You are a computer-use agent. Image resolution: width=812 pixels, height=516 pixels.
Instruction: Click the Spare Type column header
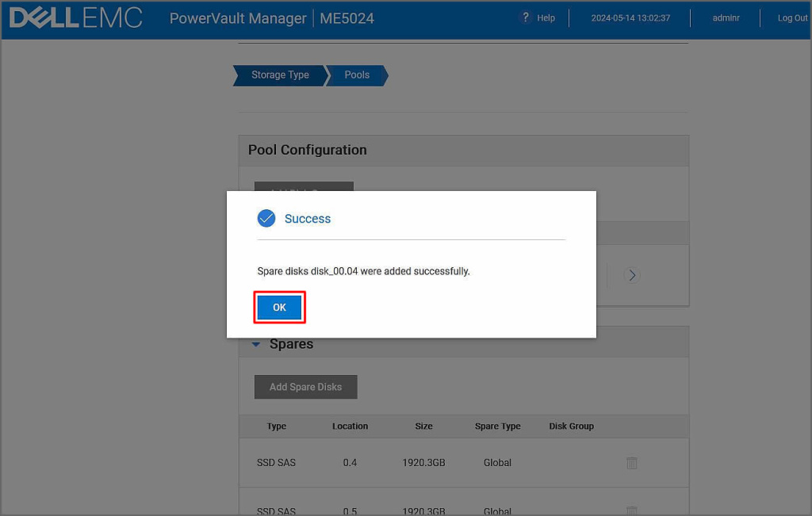pyautogui.click(x=497, y=426)
